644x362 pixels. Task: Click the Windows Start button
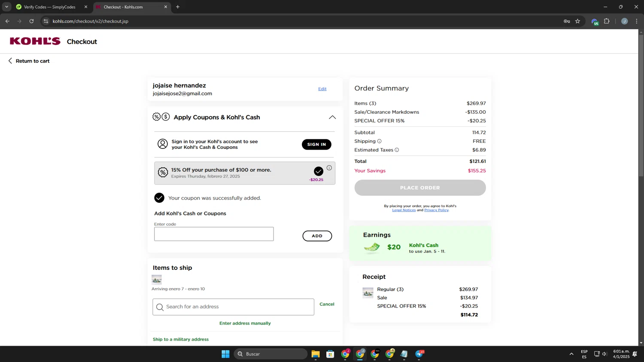point(225,354)
